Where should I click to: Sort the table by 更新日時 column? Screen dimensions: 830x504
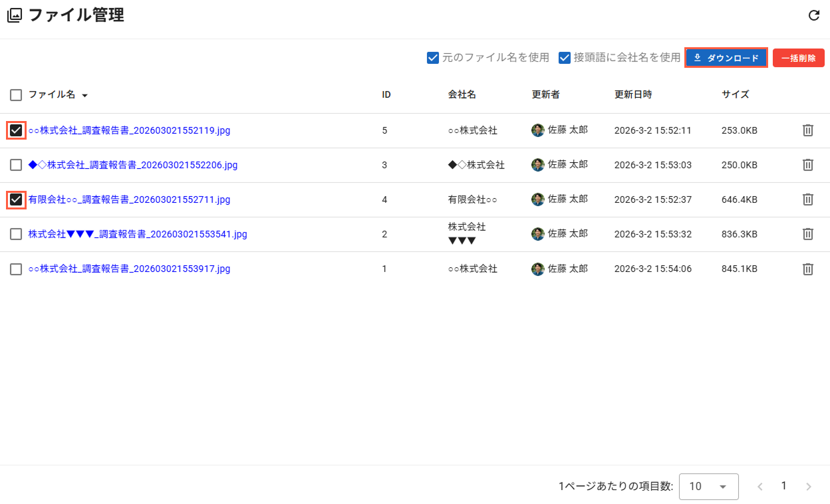632,94
